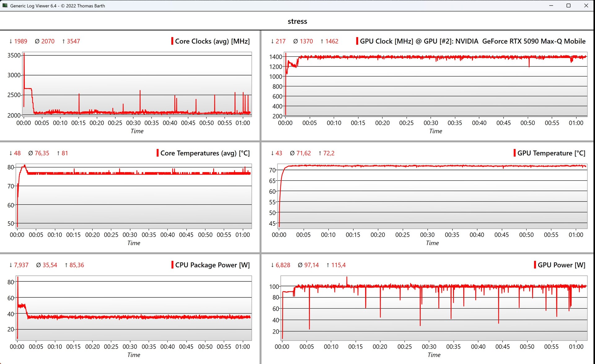Image resolution: width=595 pixels, height=364 pixels.
Task: Click the Generic Log Viewer app icon
Action: (5, 6)
